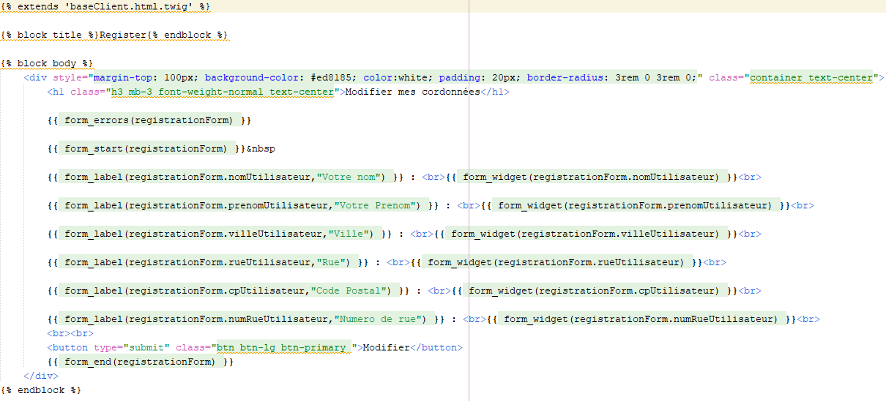Click the double <br><br> line
887x402 pixels.
click(x=70, y=334)
